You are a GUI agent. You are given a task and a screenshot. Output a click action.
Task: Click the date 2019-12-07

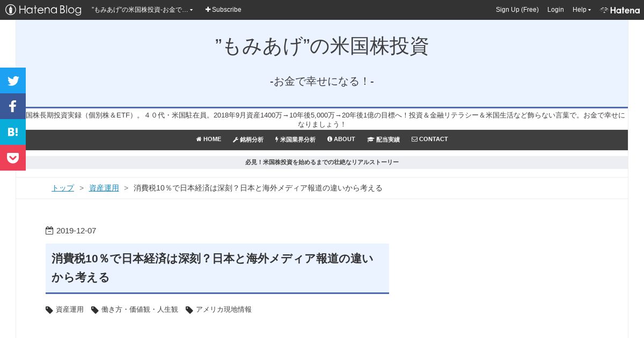[76, 231]
